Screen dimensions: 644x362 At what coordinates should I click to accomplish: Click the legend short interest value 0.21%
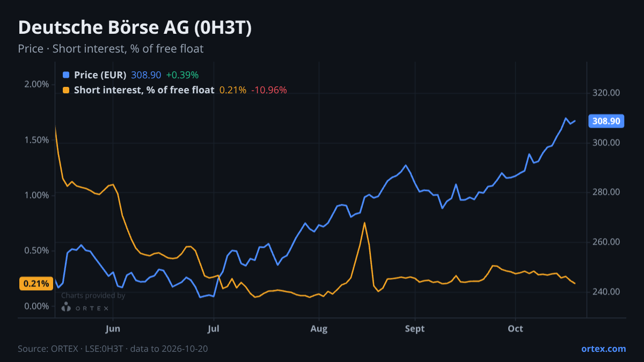[233, 90]
